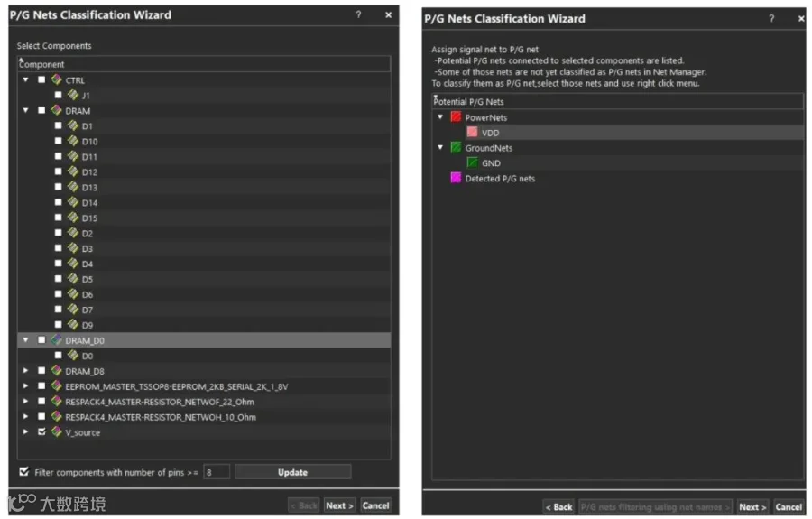Image resolution: width=812 pixels, height=519 pixels.
Task: Click the PowerNets red color swatch
Action: pos(456,117)
